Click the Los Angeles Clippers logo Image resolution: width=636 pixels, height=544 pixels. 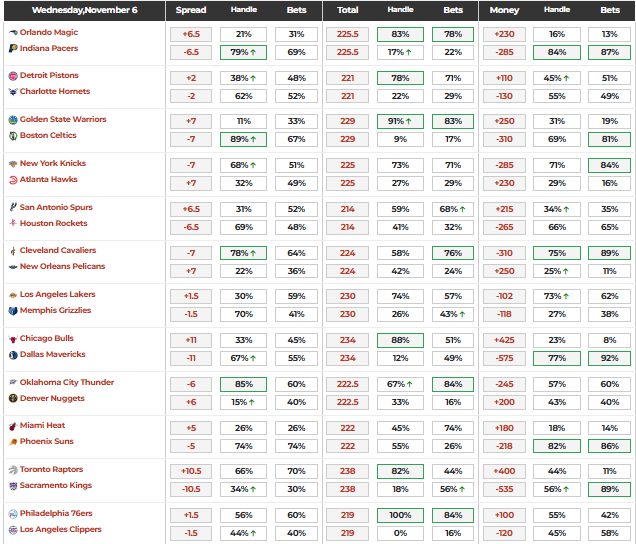pyautogui.click(x=13, y=529)
